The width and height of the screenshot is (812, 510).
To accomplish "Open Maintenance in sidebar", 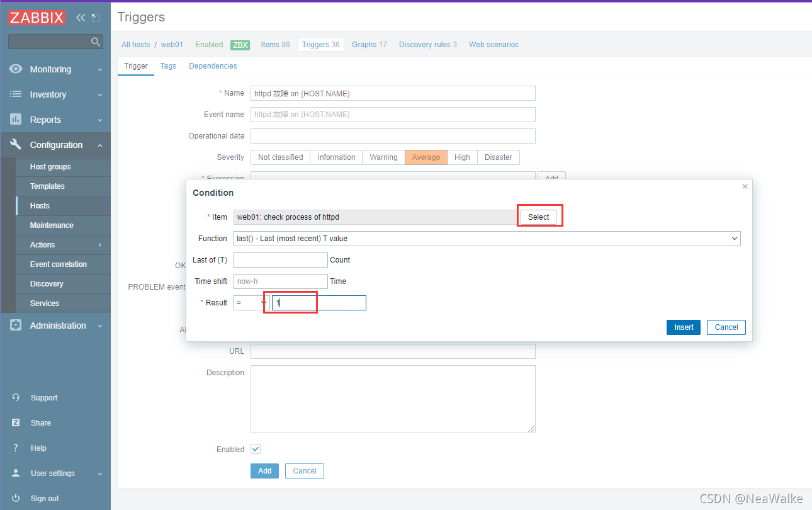I will (63, 225).
